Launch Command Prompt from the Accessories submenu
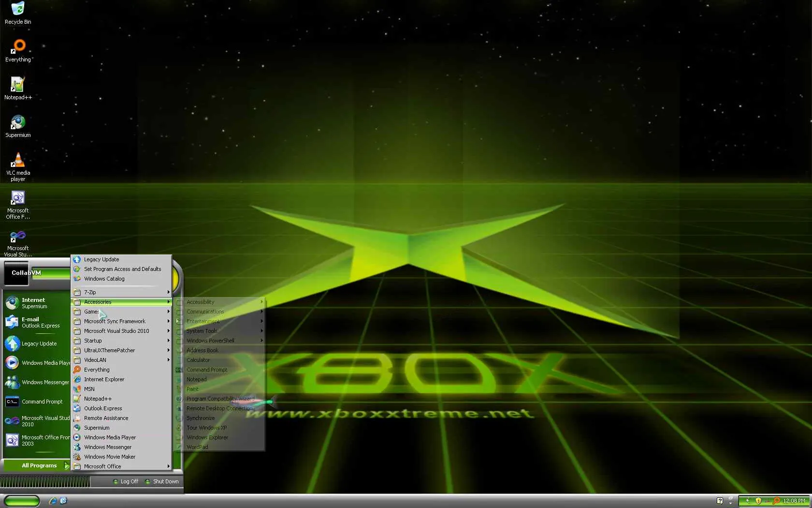 [x=219, y=370]
